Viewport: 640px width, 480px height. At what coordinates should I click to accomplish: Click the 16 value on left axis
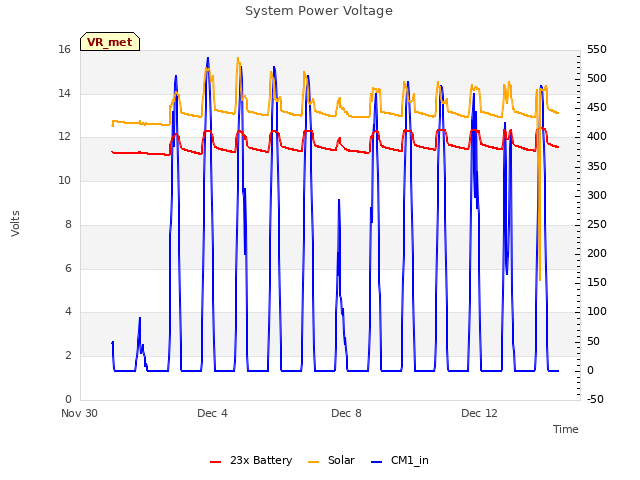pyautogui.click(x=64, y=49)
